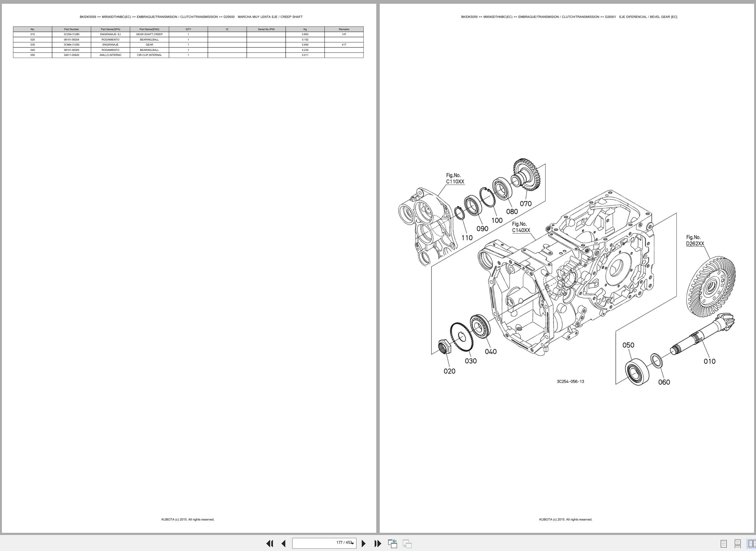This screenshot has height=551, width=756.
Task: Click callout number 030 in diagram
Action: tap(471, 361)
